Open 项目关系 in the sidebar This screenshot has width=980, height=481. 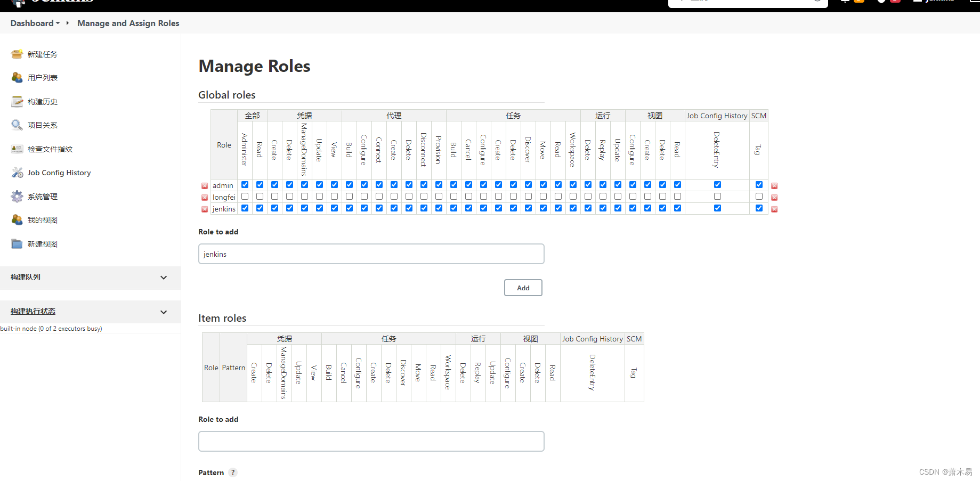(43, 125)
